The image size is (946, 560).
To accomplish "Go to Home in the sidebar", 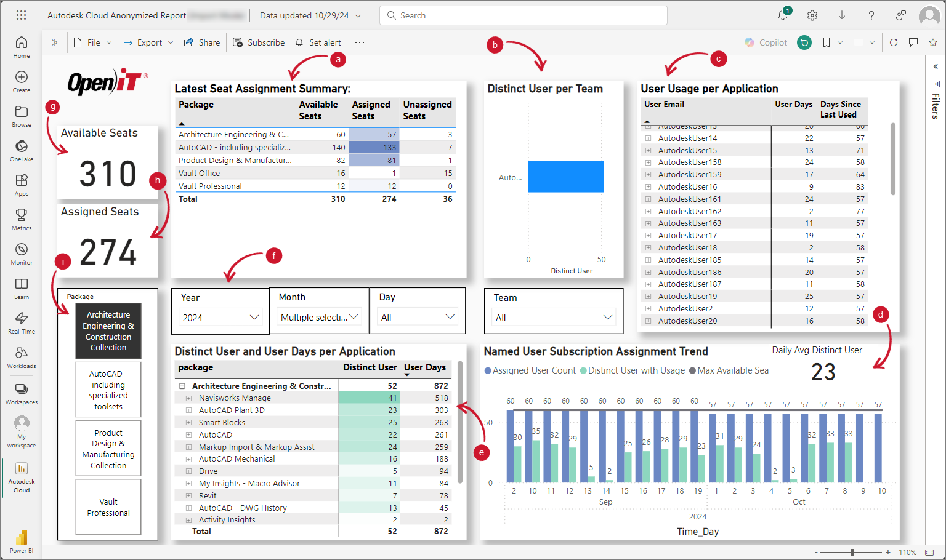I will pyautogui.click(x=22, y=47).
